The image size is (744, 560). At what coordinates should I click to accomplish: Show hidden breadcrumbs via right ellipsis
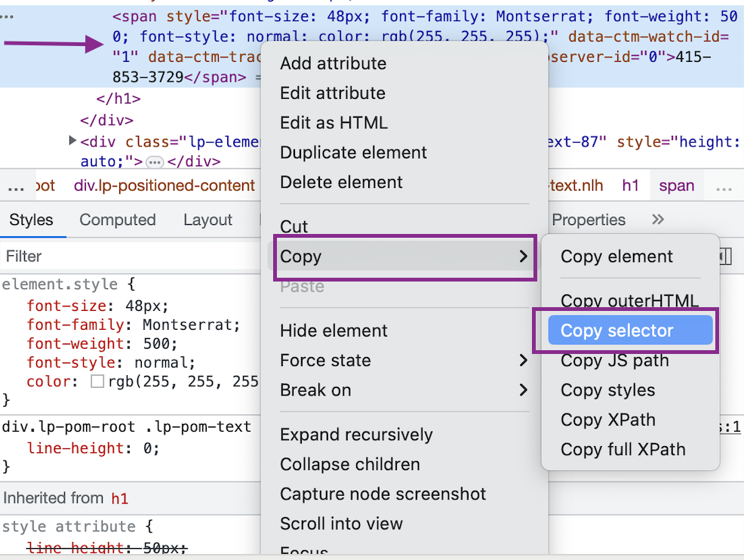point(724,187)
